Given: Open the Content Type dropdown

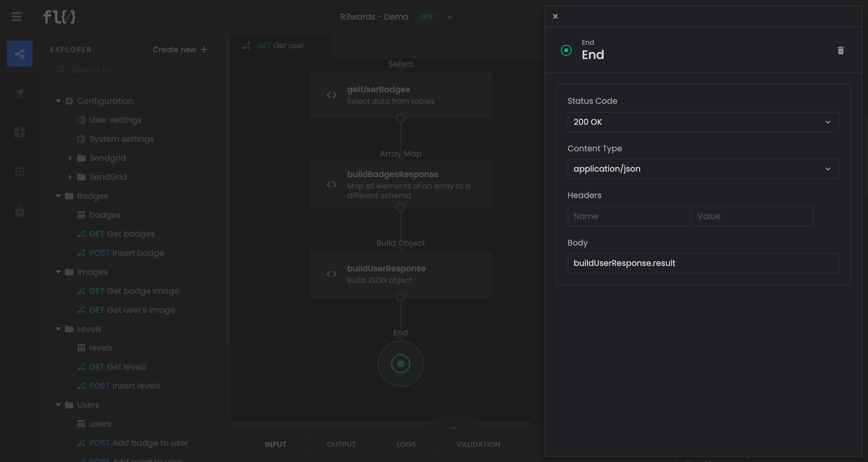Looking at the screenshot, I should coord(703,169).
